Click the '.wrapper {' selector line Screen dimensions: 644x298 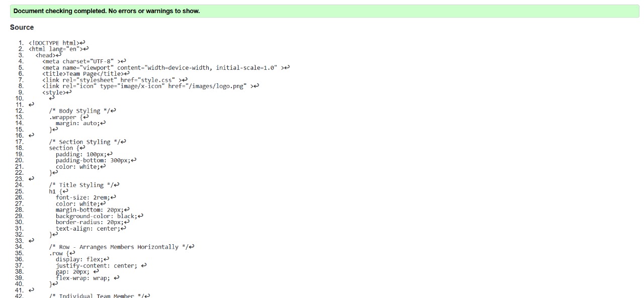click(x=66, y=117)
